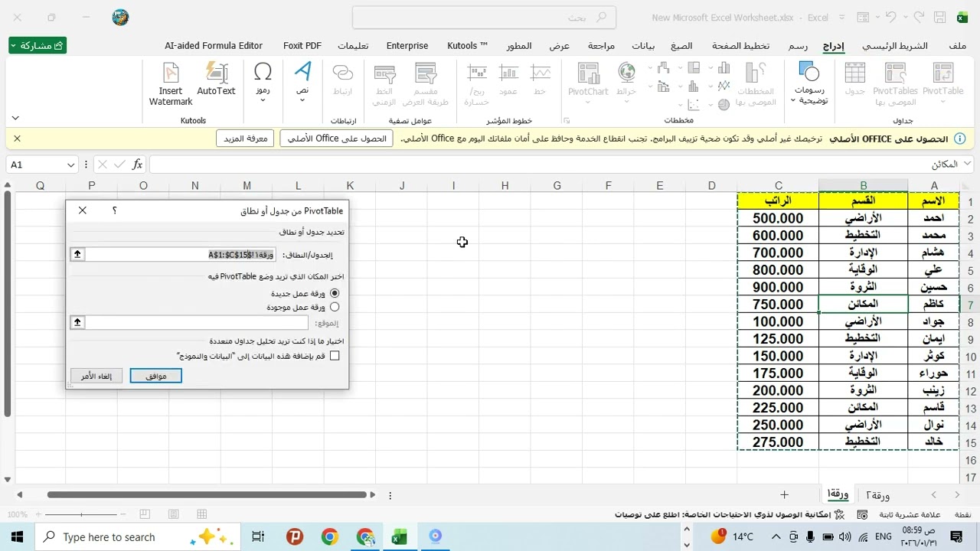
Task: Select the Existing worksheet (ورقة عمل موجودة) radio
Action: pyautogui.click(x=335, y=307)
